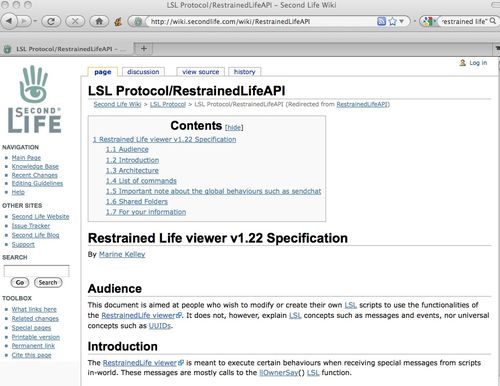Go back with the browser Back arrow
The width and height of the screenshot is (500, 386).
9,21
